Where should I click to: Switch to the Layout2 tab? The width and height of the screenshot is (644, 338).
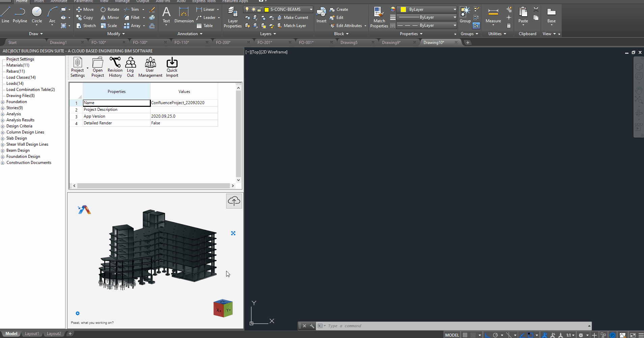pyautogui.click(x=54, y=334)
